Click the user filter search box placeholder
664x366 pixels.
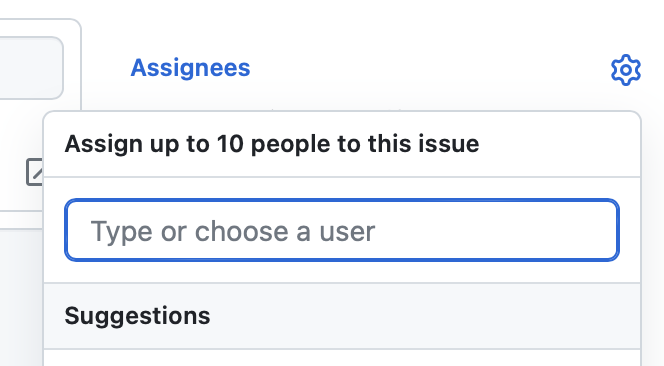232,231
